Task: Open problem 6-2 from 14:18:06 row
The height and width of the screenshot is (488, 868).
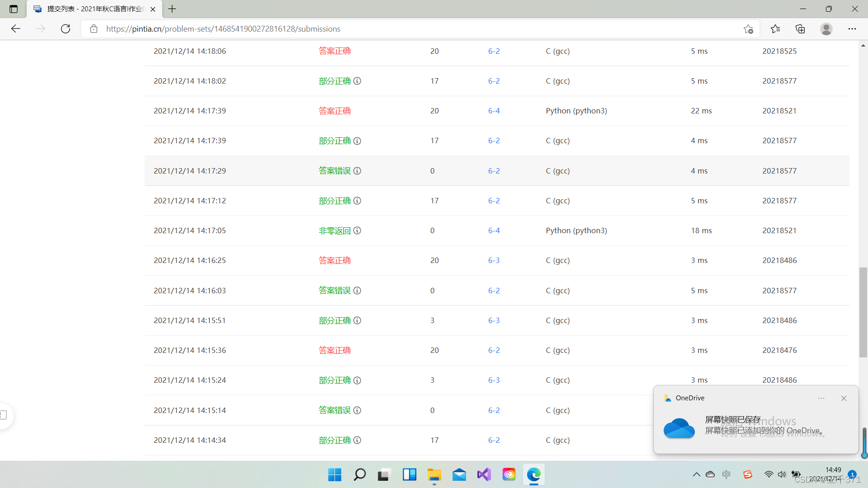Action: tap(494, 51)
